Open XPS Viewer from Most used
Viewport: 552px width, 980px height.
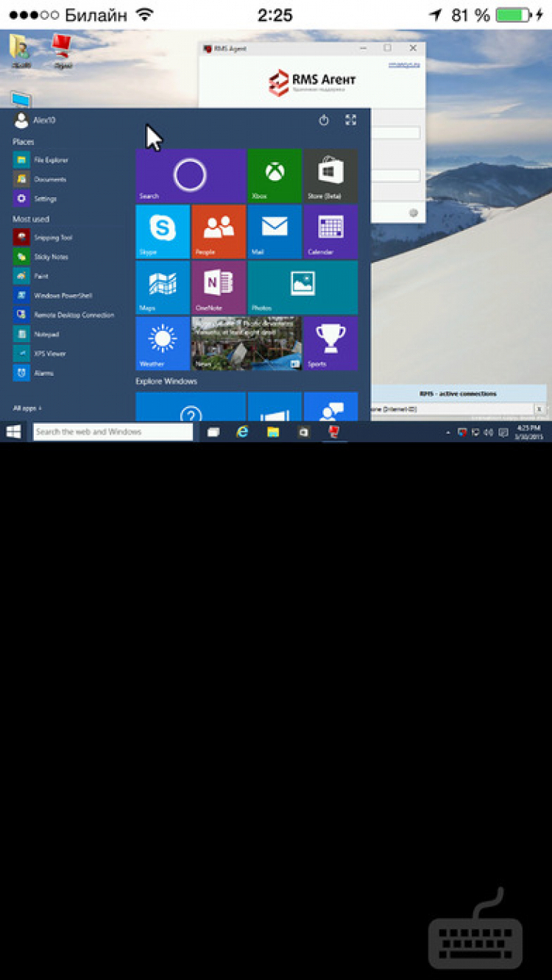coord(40,353)
